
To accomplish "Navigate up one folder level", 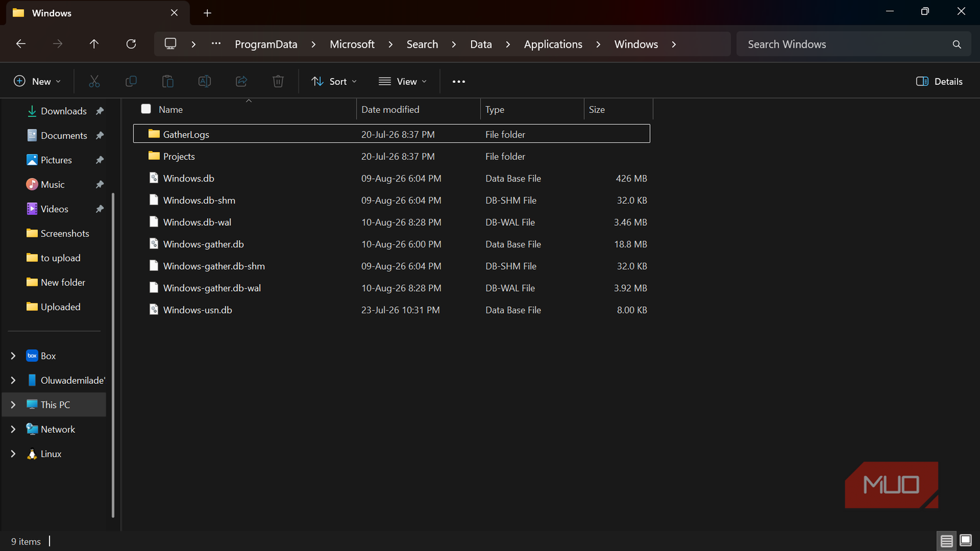I will tap(94, 44).
